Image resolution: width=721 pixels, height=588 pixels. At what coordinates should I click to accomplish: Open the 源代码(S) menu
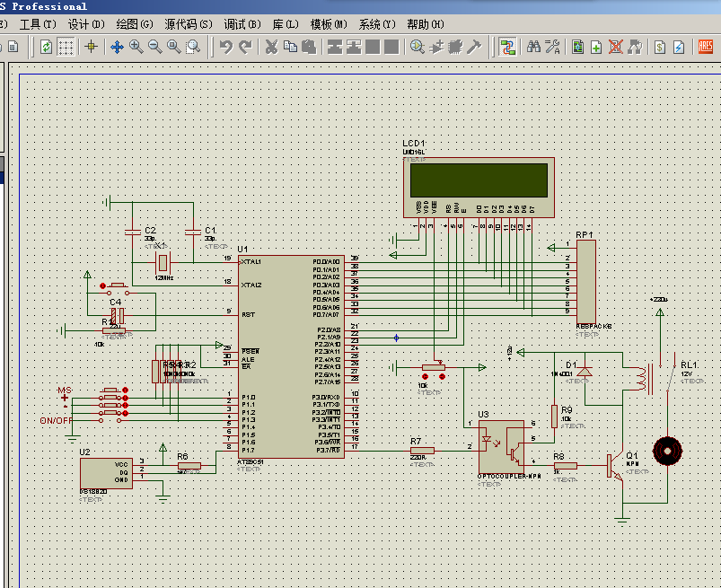(188, 24)
